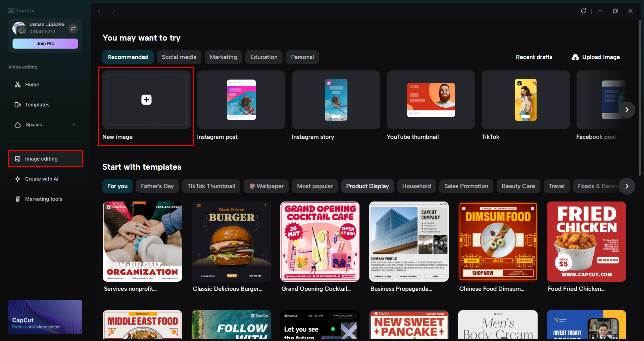Click the Join Pro button
644x341 pixels.
[45, 43]
